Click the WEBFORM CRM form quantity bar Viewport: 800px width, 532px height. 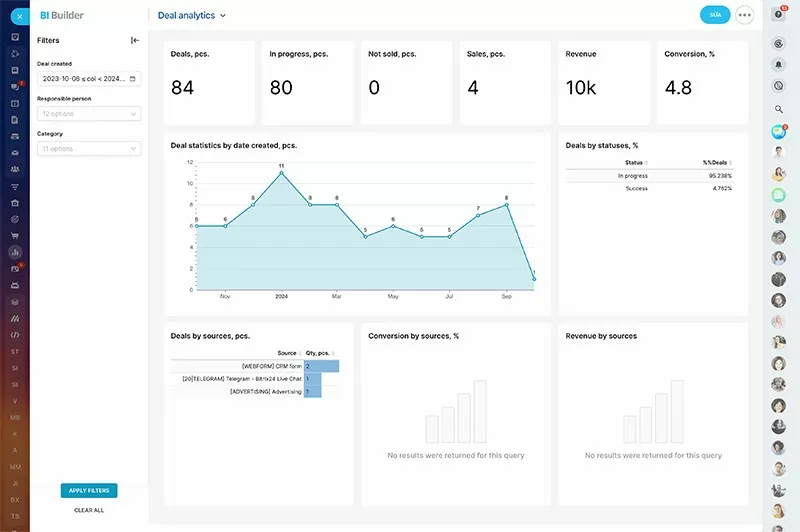[321, 367]
